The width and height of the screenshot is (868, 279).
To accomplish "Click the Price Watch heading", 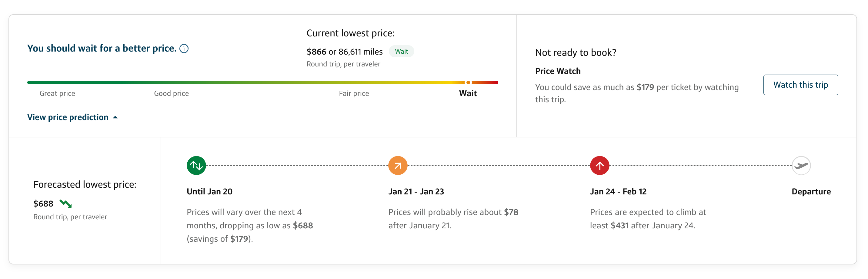I will click(558, 71).
